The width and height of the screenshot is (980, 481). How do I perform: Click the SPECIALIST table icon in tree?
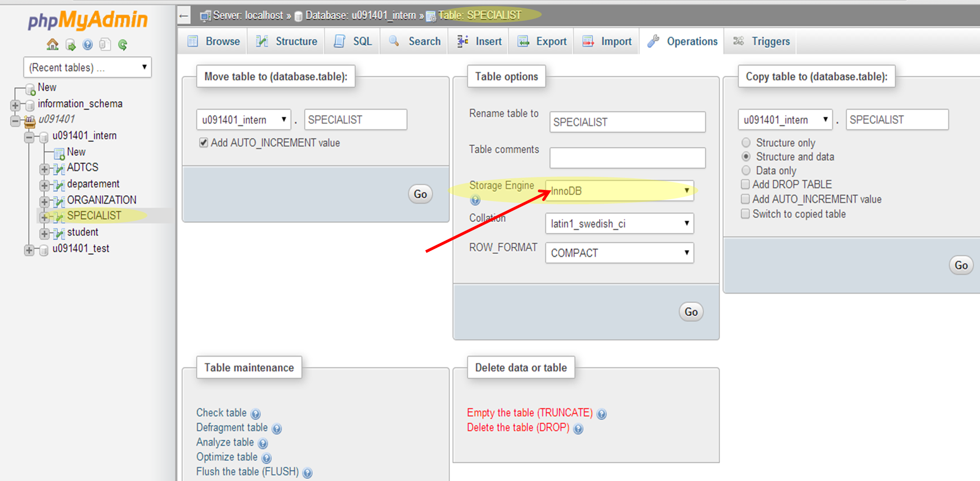[59, 217]
